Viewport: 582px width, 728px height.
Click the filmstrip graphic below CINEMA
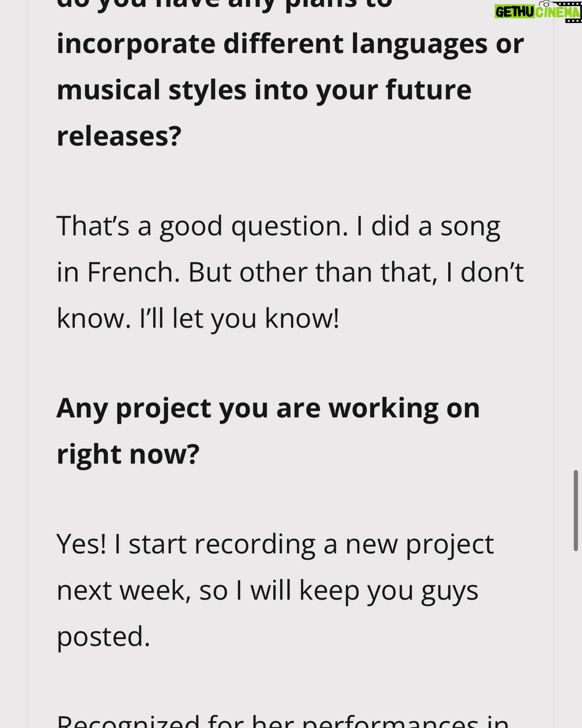coord(573,20)
